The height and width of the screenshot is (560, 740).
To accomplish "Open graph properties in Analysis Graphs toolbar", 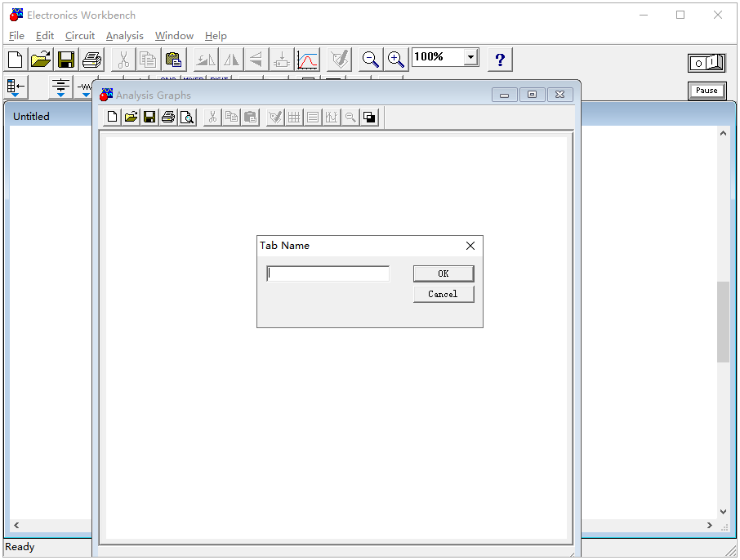I will click(275, 117).
